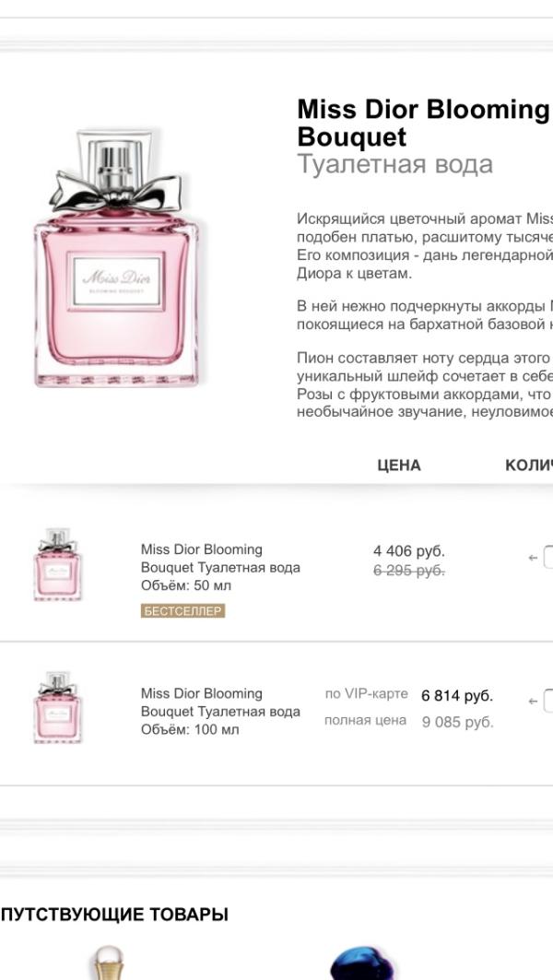553x980 pixels.
Task: Open the blue bottle related product
Action: (362, 963)
